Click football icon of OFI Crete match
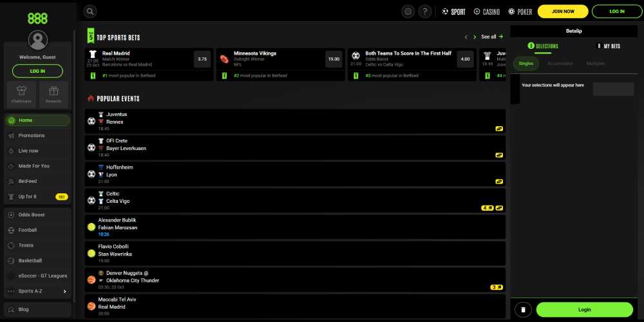 91,147
